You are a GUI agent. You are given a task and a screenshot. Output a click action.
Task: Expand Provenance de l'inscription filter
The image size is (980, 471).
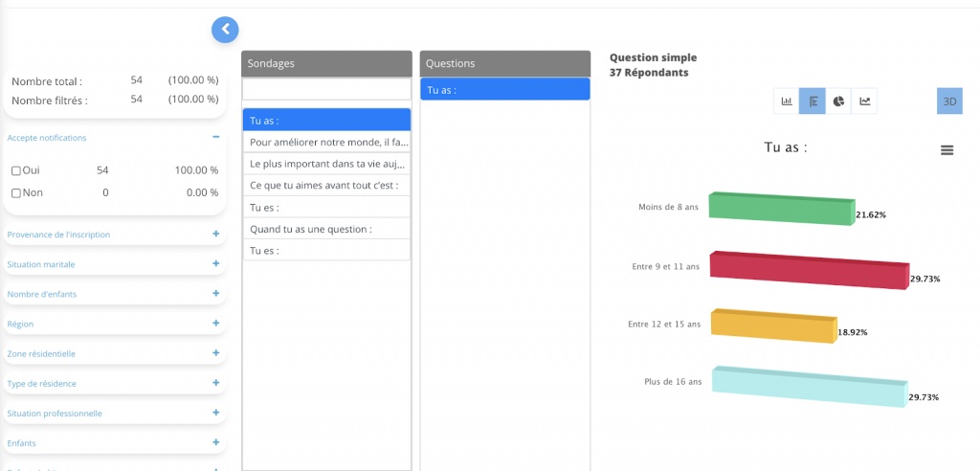coord(216,234)
